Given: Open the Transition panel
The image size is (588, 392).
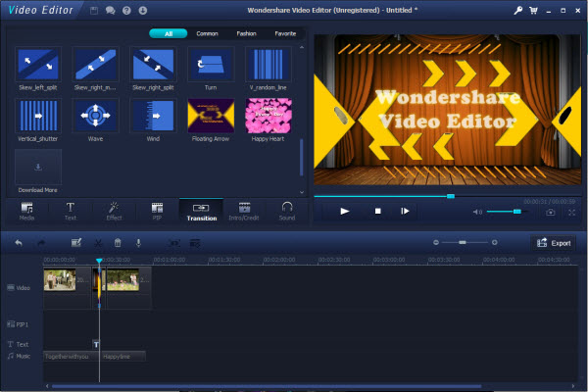Looking at the screenshot, I should pyautogui.click(x=201, y=212).
